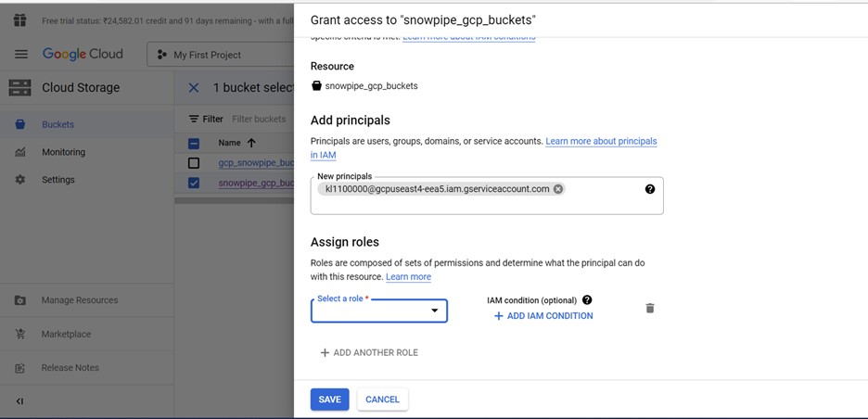Check the gcp_snowpipe bucket checkbox

[194, 163]
